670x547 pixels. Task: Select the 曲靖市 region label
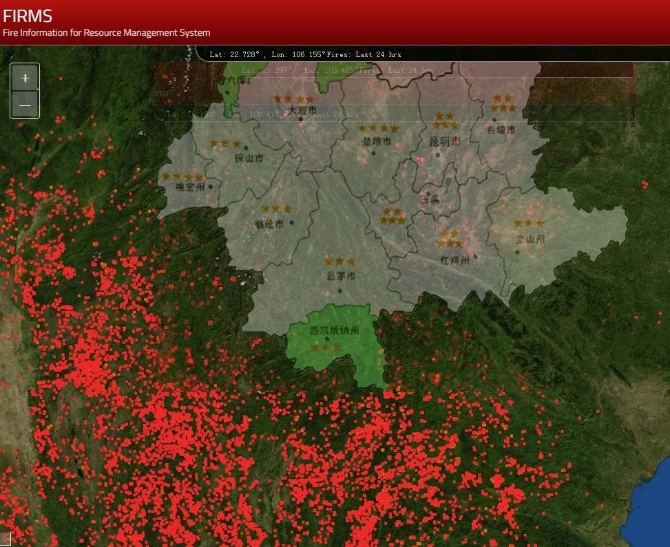[x=498, y=130]
